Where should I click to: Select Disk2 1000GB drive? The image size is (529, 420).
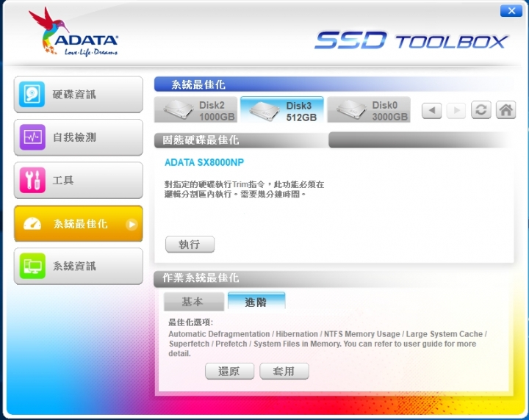(x=195, y=110)
